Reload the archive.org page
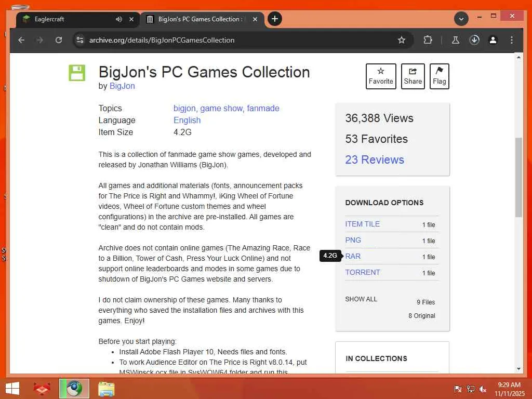532x399 pixels. 59,40
